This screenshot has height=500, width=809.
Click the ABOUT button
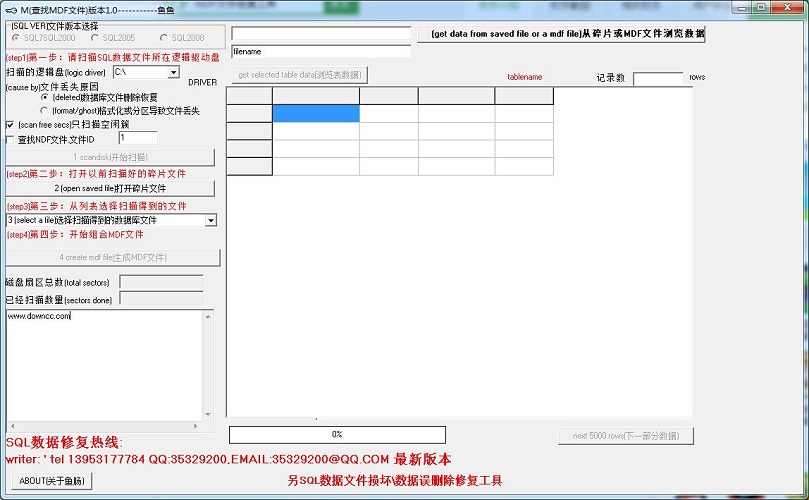pos(52,481)
